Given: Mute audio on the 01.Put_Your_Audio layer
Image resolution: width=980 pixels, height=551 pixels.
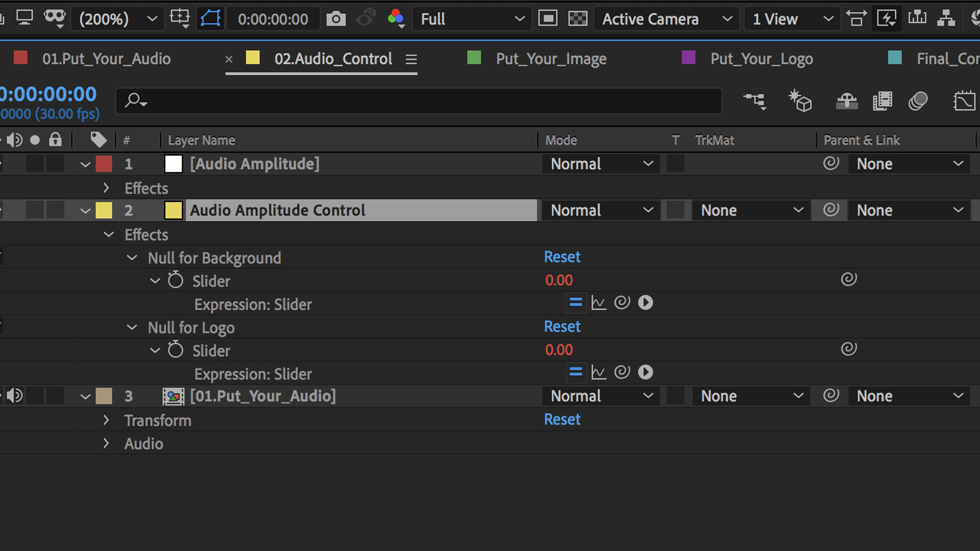Looking at the screenshot, I should (15, 396).
